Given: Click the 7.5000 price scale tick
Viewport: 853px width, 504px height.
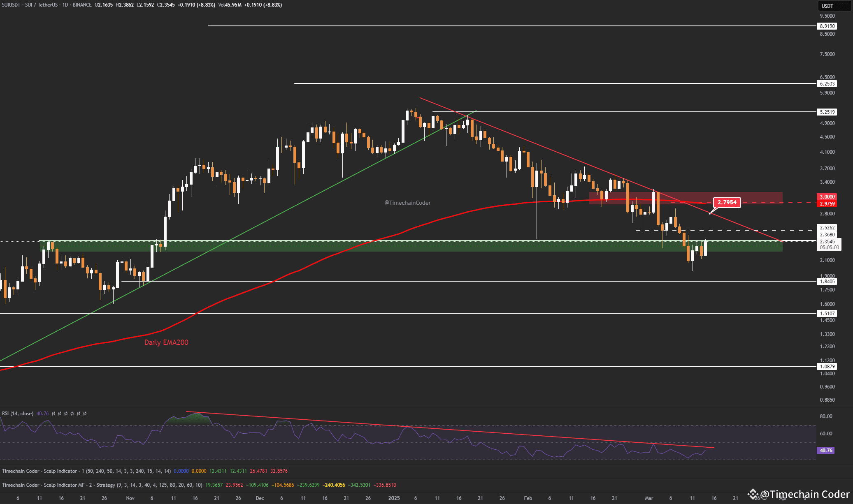Looking at the screenshot, I should 827,54.
